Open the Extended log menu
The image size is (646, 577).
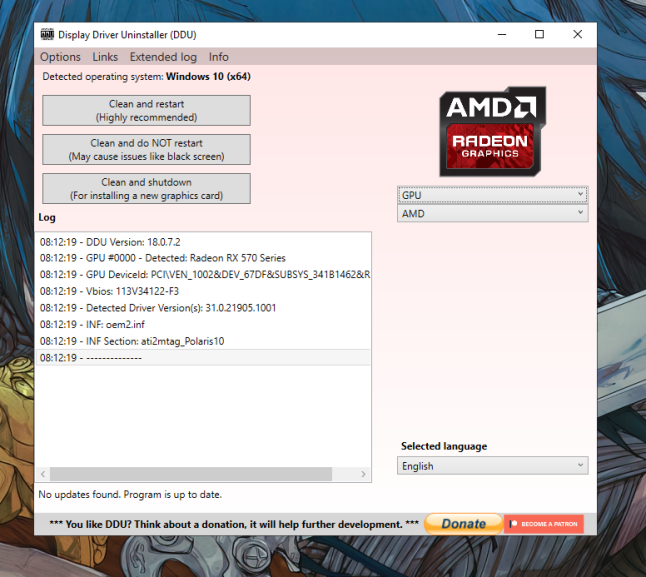point(163,57)
